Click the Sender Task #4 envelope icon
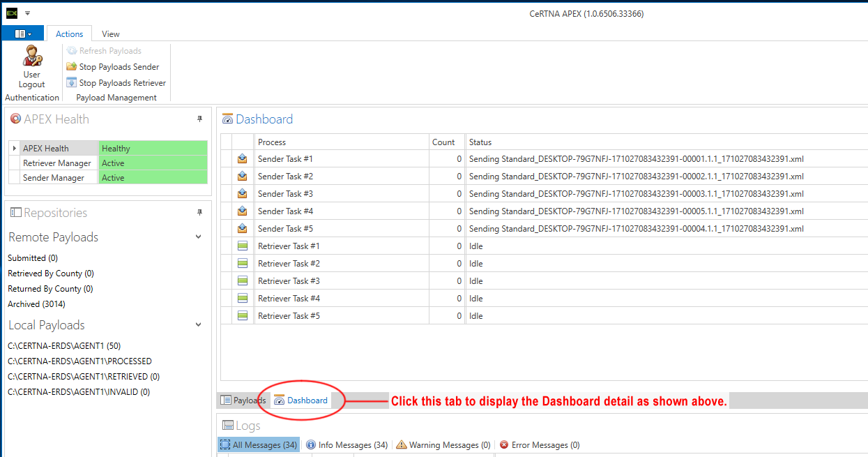The width and height of the screenshot is (868, 457). (243, 211)
